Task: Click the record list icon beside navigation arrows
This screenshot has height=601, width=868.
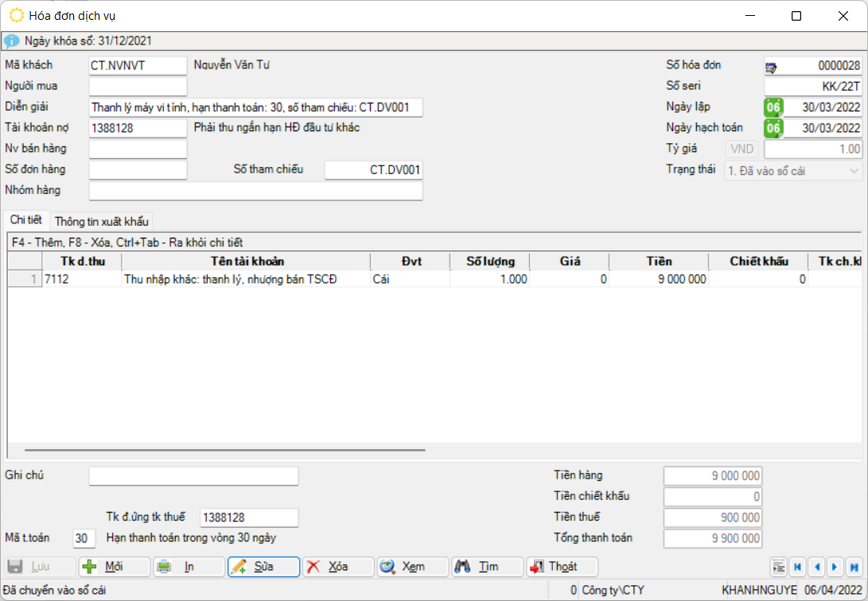Action: [x=778, y=567]
